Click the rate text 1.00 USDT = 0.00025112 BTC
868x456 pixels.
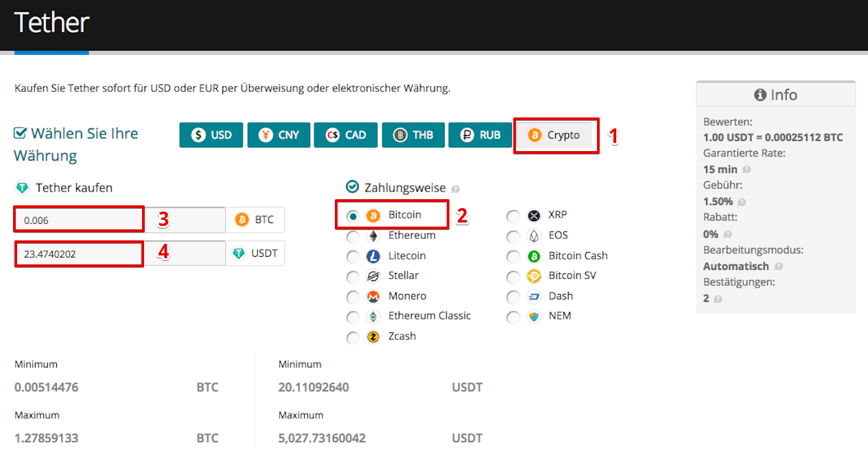coord(773,137)
